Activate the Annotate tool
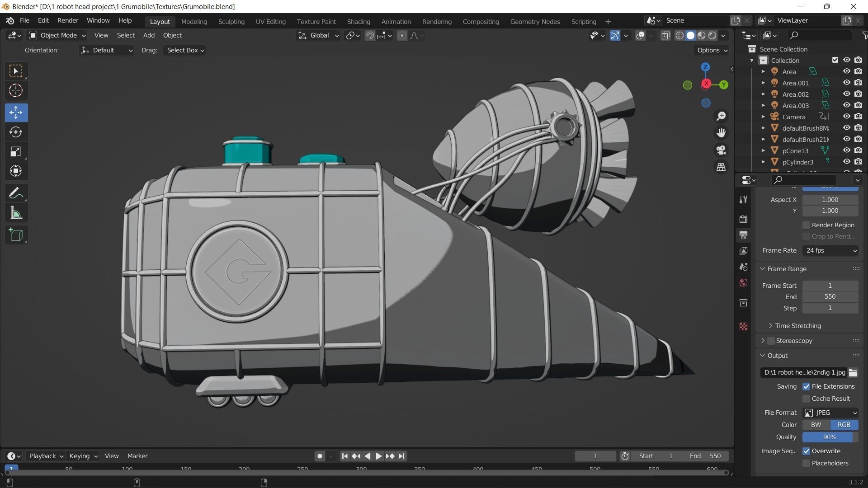The height and width of the screenshot is (488, 868). pos(16,193)
